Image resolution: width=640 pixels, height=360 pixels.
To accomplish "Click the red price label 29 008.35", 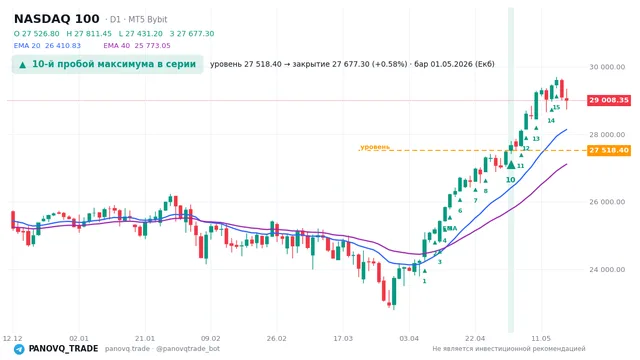I will [x=609, y=100].
